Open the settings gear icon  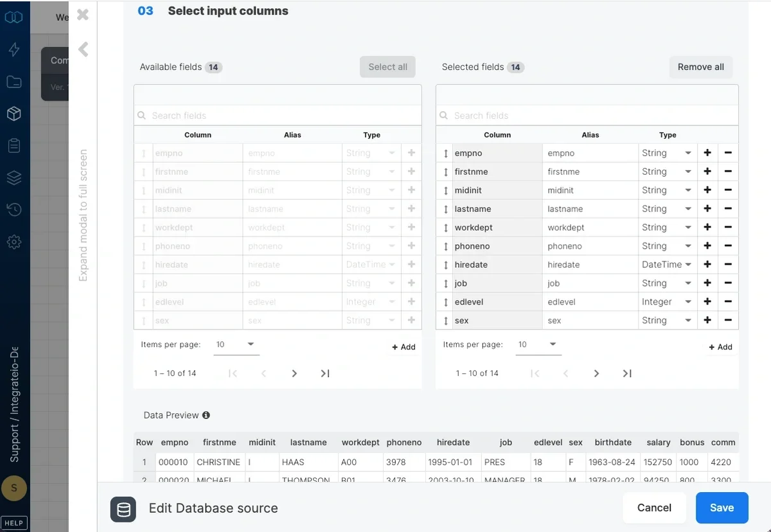[14, 242]
